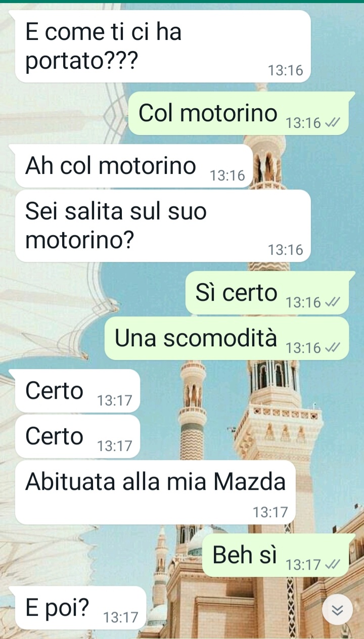Tap read ticks on "Beh sì" message
This screenshot has height=639, width=364.
pyautogui.click(x=332, y=565)
